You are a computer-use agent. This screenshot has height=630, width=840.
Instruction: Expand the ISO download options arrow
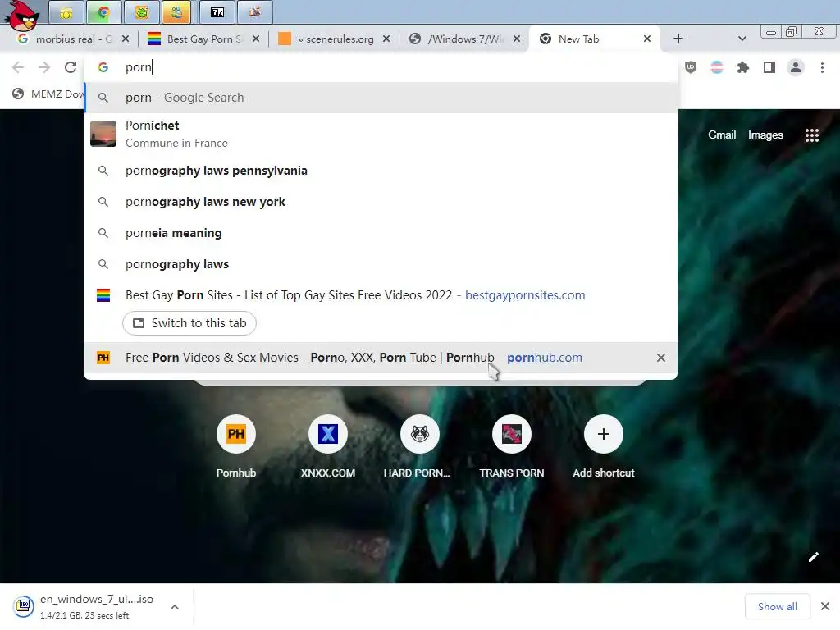[x=175, y=607]
